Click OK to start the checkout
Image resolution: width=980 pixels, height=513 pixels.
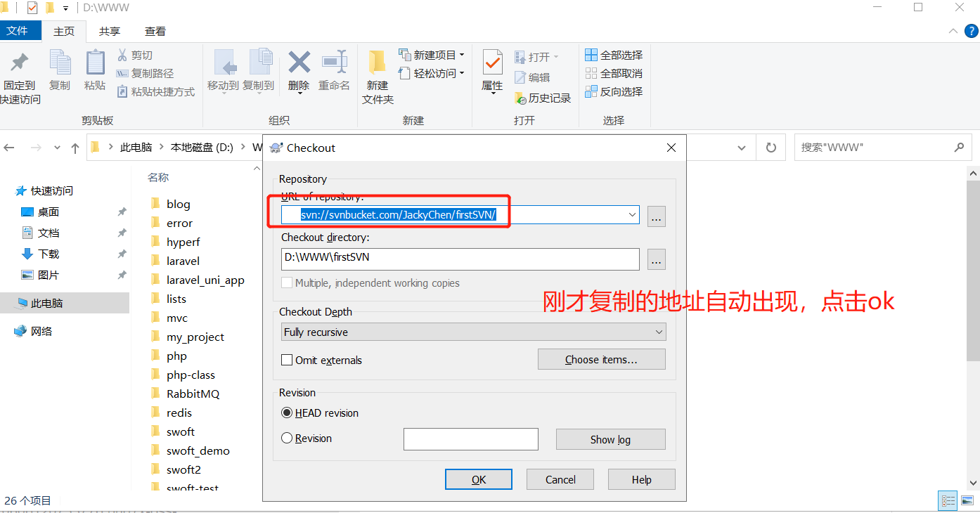point(479,479)
